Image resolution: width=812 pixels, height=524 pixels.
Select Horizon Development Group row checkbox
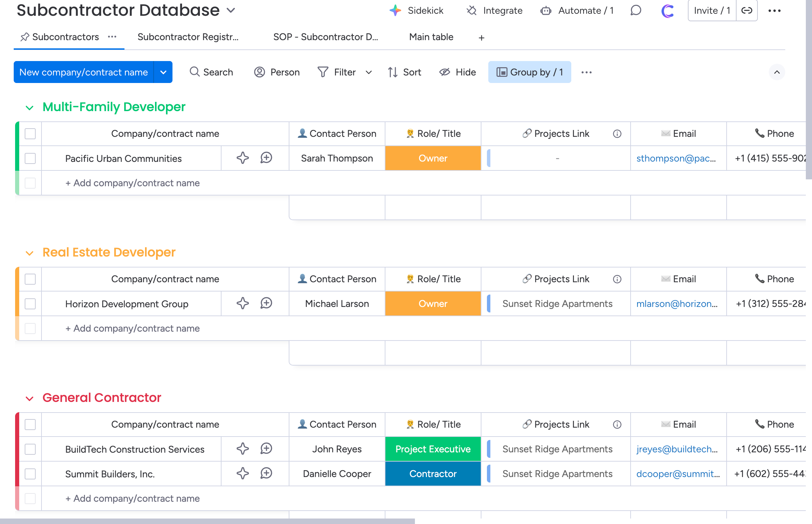tap(30, 304)
